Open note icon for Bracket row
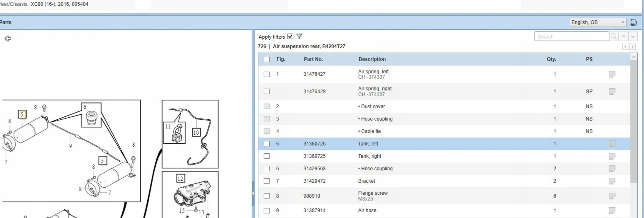Screen dimensions: 644x218 612,181
